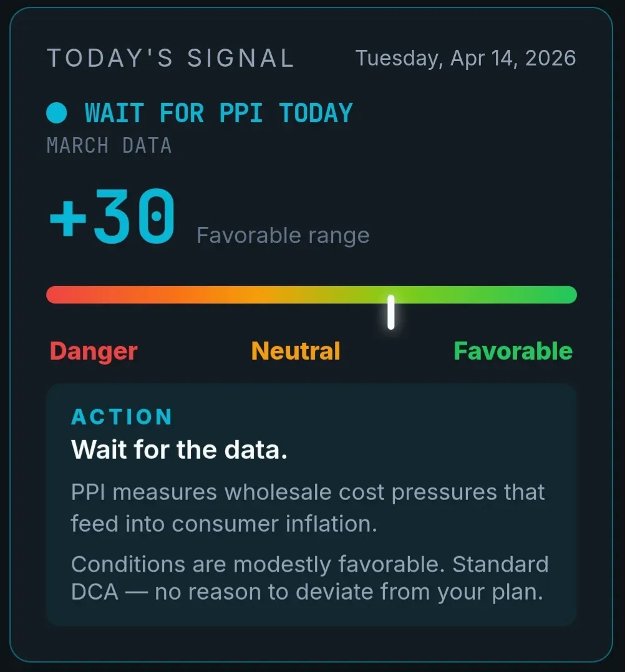Select the Danger zone label
This screenshot has height=672, width=625.
coord(93,350)
